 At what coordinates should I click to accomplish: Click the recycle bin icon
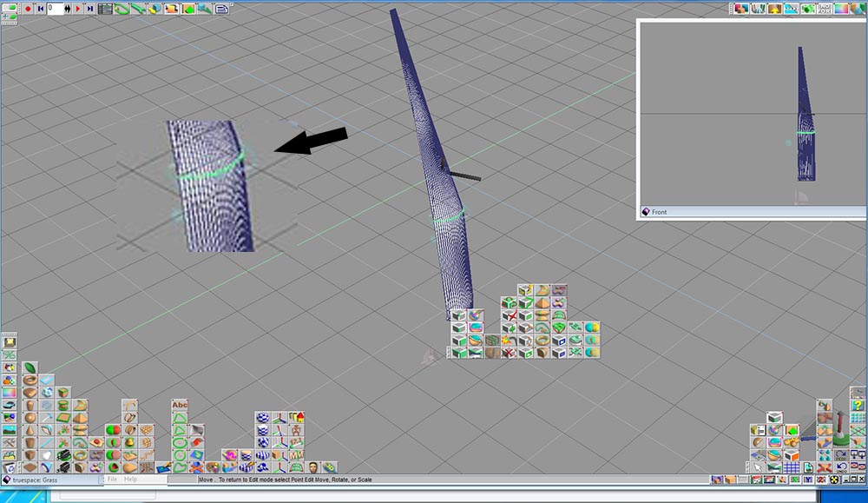(10, 467)
